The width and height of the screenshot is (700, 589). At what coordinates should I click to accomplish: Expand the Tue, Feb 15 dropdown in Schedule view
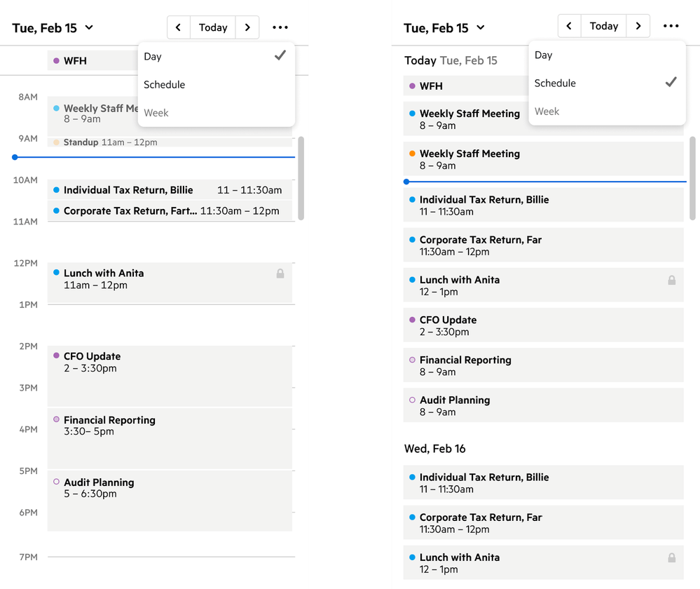[x=480, y=28]
